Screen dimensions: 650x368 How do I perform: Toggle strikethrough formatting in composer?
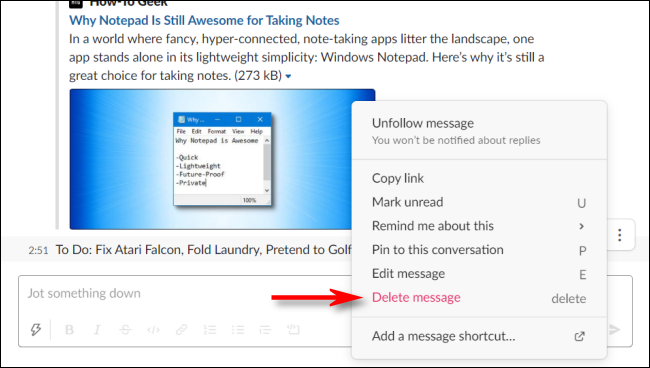[x=125, y=329]
